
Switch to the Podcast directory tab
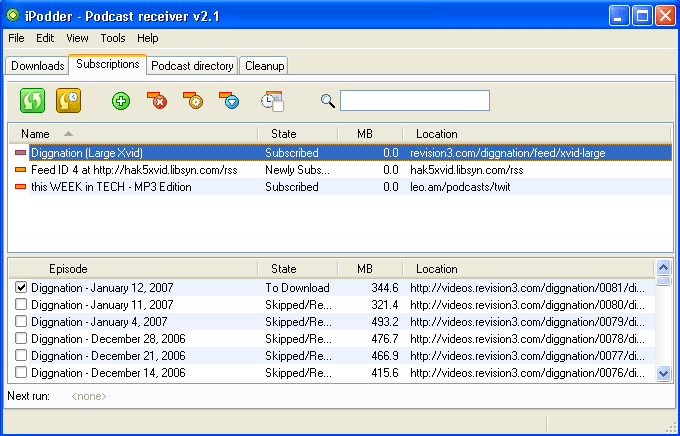[192, 66]
